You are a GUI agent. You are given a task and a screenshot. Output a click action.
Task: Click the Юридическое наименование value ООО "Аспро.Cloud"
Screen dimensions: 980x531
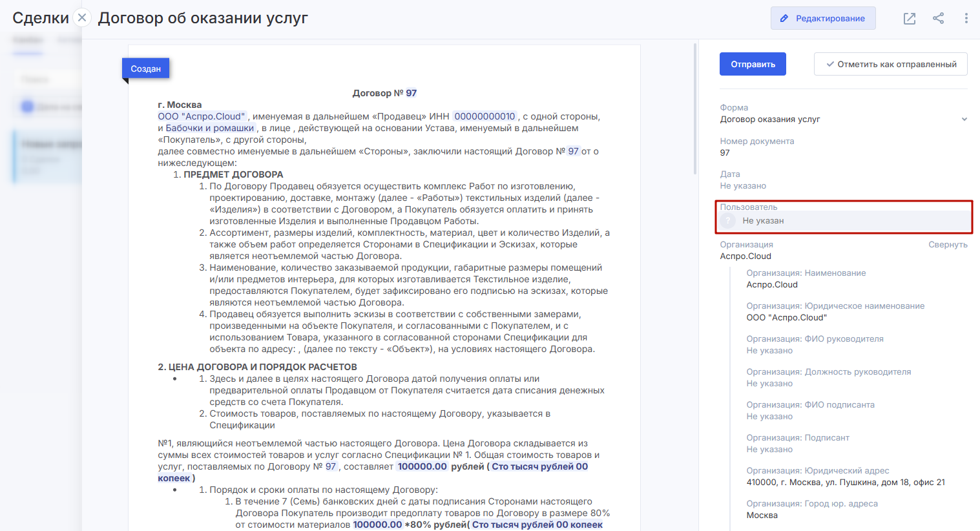(x=786, y=317)
